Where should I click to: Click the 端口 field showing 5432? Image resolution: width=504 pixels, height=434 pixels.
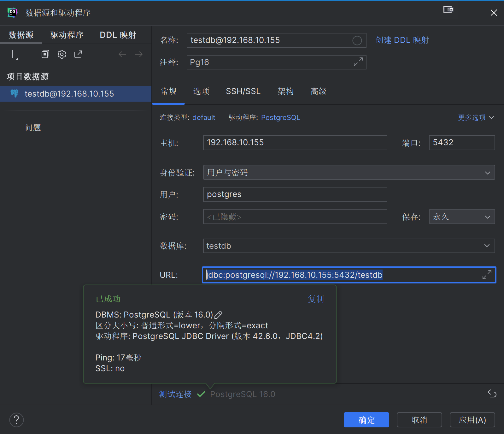point(462,143)
